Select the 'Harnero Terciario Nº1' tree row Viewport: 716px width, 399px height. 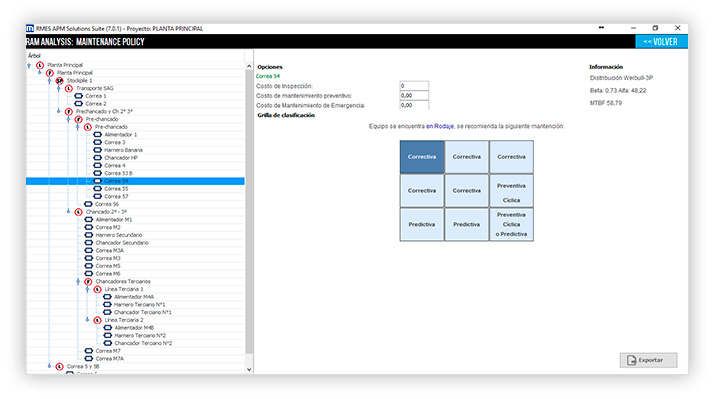click(136, 305)
